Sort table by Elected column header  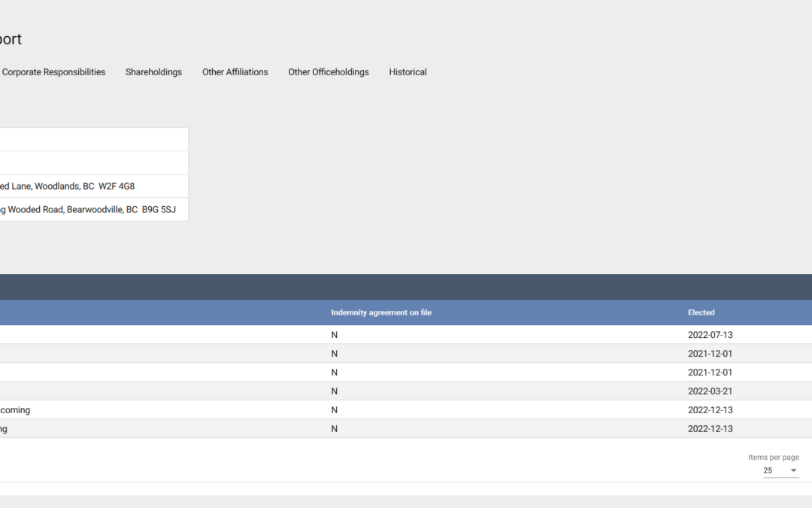tap(701, 312)
